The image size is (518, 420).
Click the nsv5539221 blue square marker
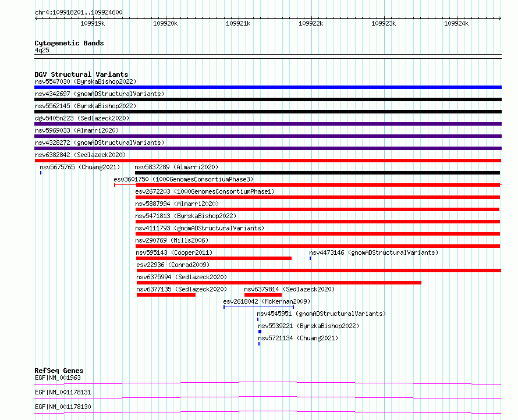pyautogui.click(x=260, y=332)
